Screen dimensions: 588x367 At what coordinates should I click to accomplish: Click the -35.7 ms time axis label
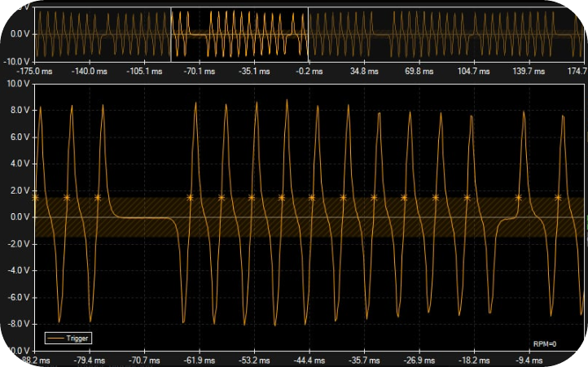364,360
